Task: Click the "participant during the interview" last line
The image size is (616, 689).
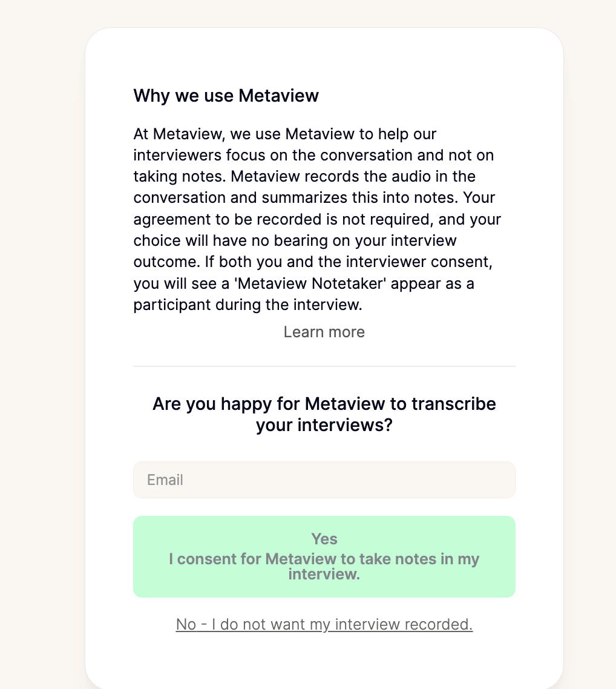Action: coord(247,305)
